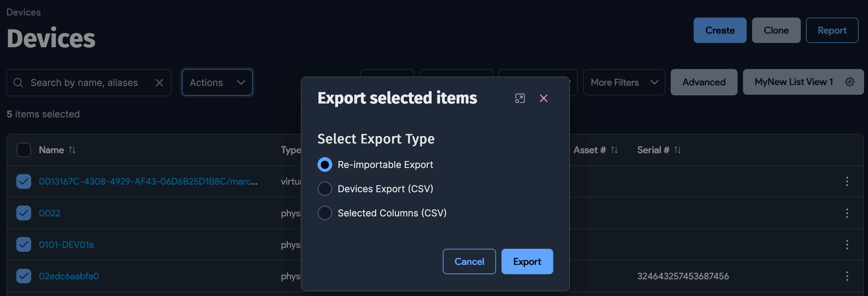Expand the Export dialog to full screen
The image size is (868, 296).
(x=520, y=98)
